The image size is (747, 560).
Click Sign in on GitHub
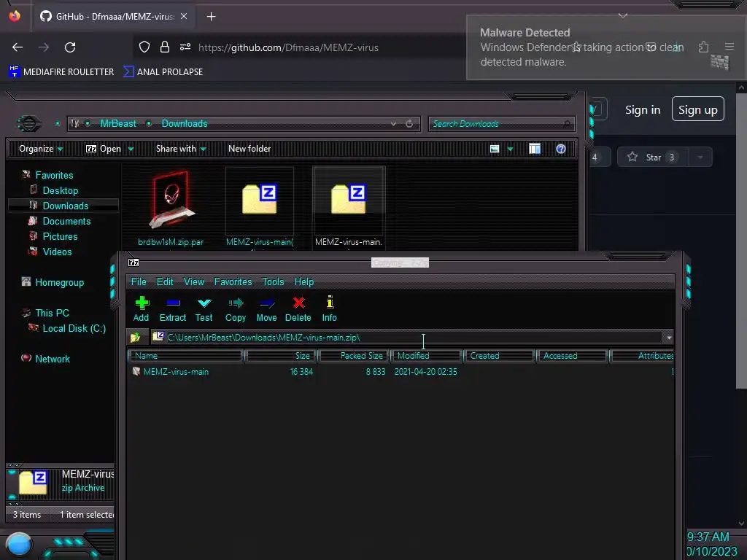click(x=643, y=110)
